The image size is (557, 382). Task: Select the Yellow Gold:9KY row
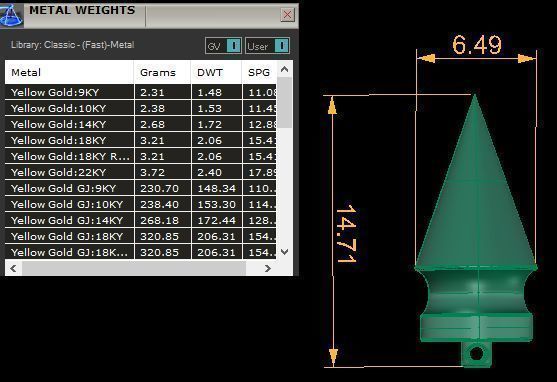pyautogui.click(x=141, y=92)
